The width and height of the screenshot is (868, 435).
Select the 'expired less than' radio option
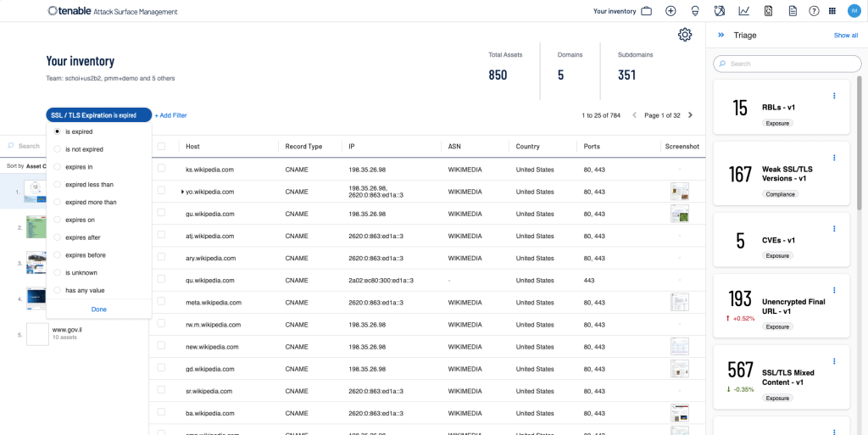pos(57,184)
